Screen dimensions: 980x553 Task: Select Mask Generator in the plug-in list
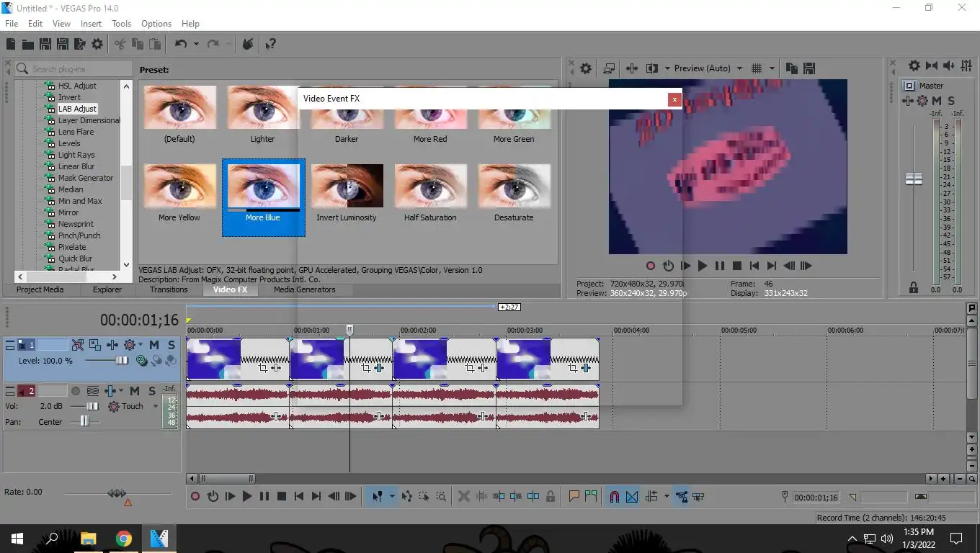click(86, 178)
